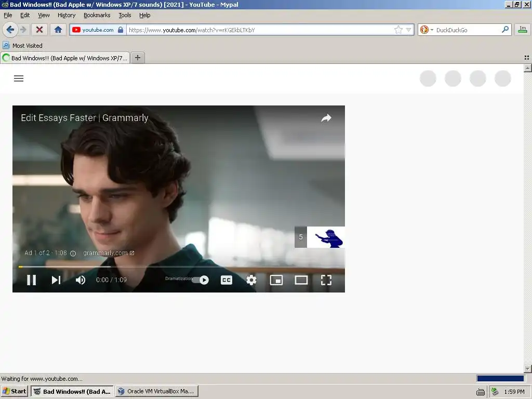Image resolution: width=532 pixels, height=399 pixels.
Task: Click vertical scrollbar up arrow
Action: tap(527, 68)
